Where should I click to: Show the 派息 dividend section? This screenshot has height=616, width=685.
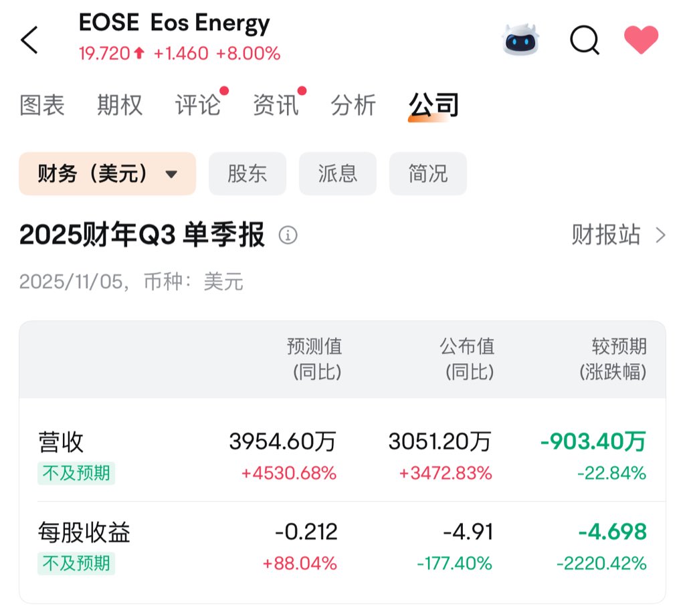(338, 174)
